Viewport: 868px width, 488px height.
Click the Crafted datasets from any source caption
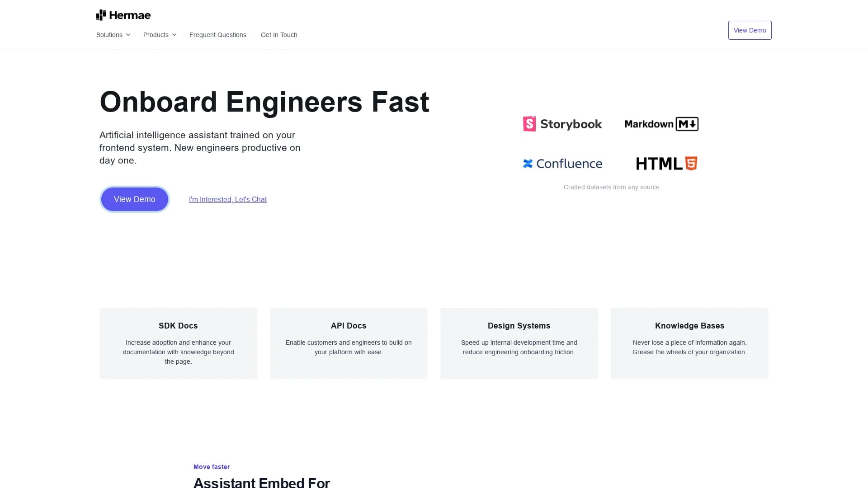611,187
